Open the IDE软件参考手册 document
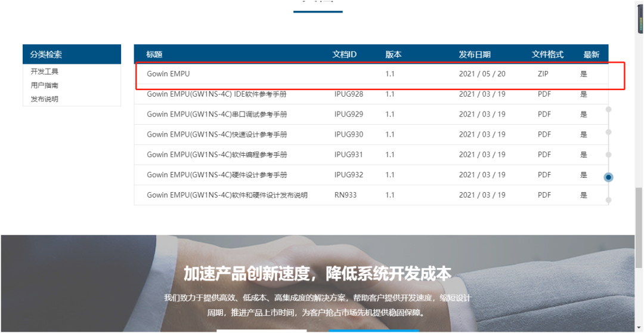This screenshot has height=333, width=644. coord(217,94)
